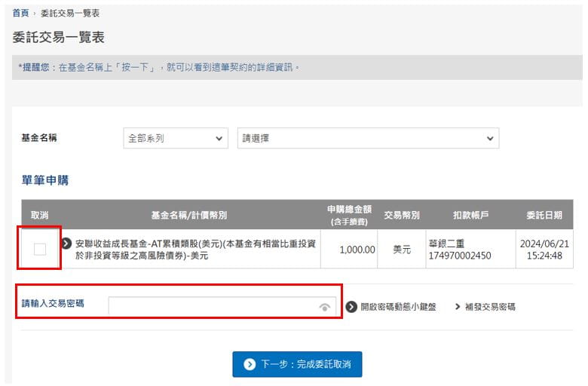Image resolution: width=588 pixels, height=386 pixels.
Task: Select the 補發交易密碼 reissue password link
Action: [x=491, y=307]
